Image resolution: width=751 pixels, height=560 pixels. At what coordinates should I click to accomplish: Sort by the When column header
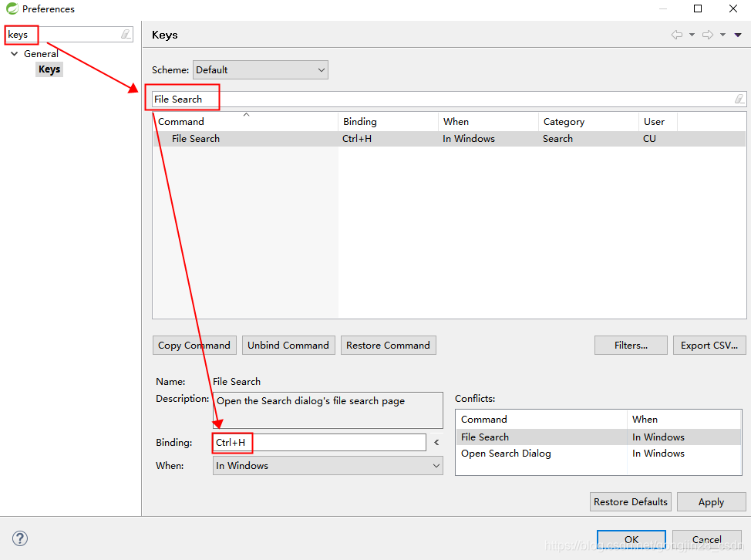488,122
